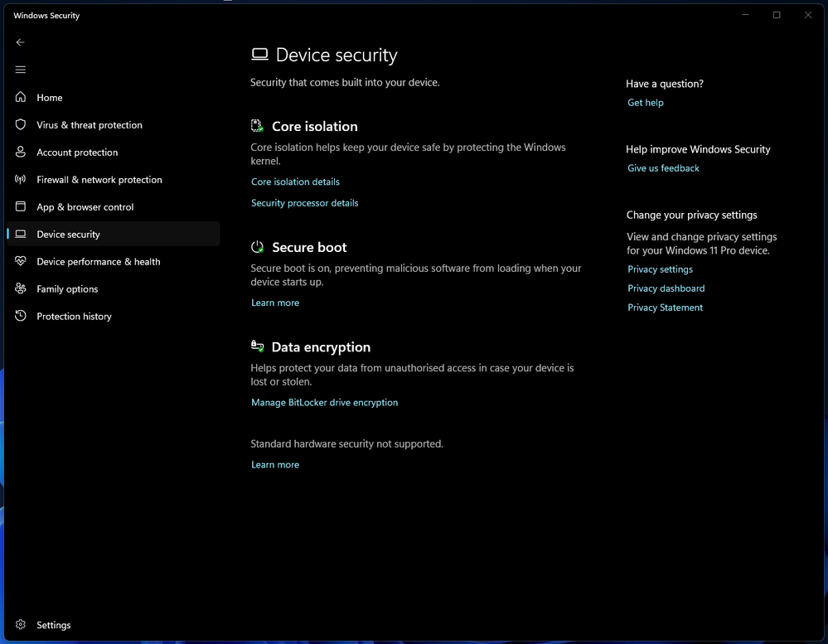View Protection history

coord(114,316)
